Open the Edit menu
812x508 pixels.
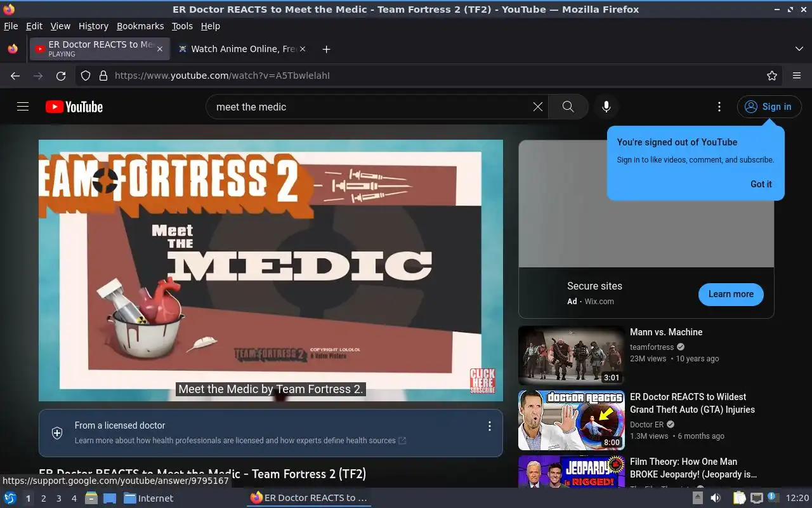click(x=34, y=26)
